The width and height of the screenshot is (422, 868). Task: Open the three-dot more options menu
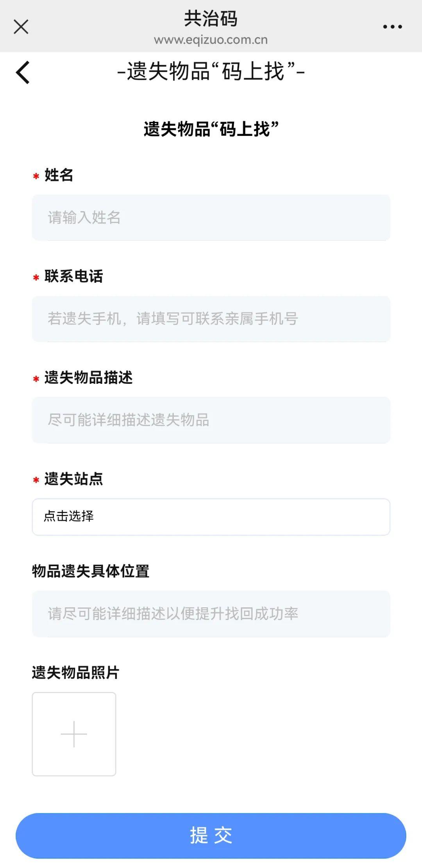392,27
